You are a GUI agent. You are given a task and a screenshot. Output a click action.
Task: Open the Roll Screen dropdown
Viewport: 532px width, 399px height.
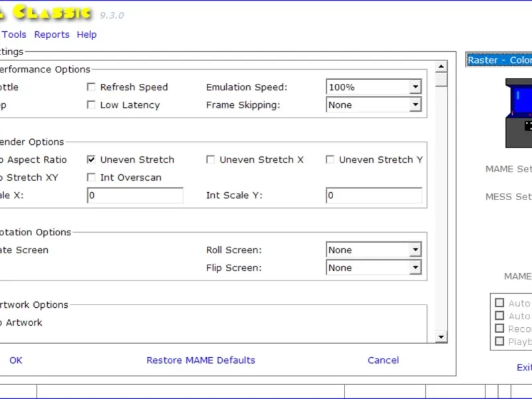coord(374,250)
